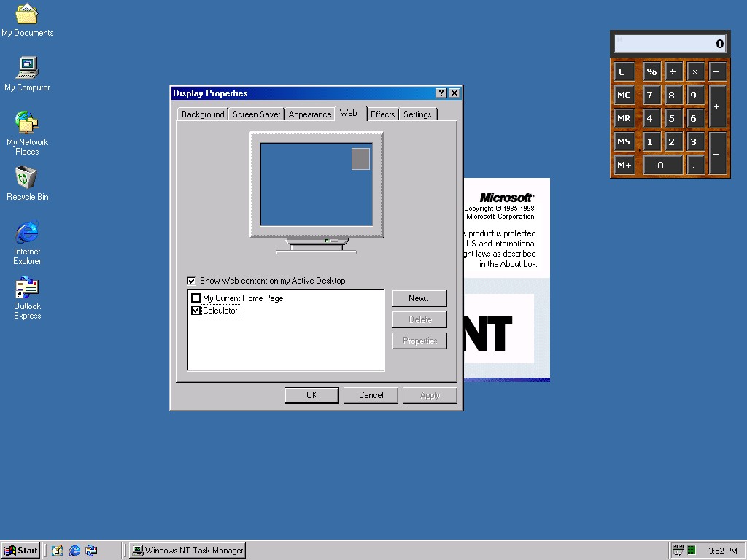Click the 0 key on calculator keypad
Screen dimensions: 747x560
pos(662,165)
